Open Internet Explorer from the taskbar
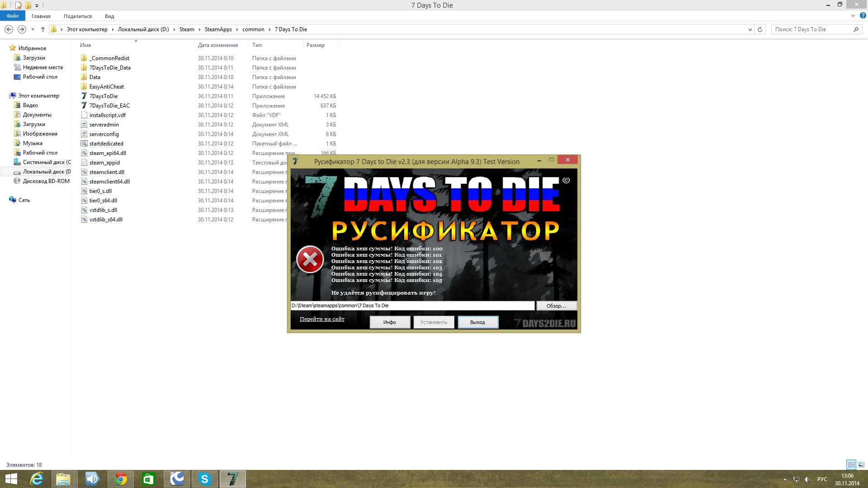The height and width of the screenshot is (488, 868). [x=36, y=479]
